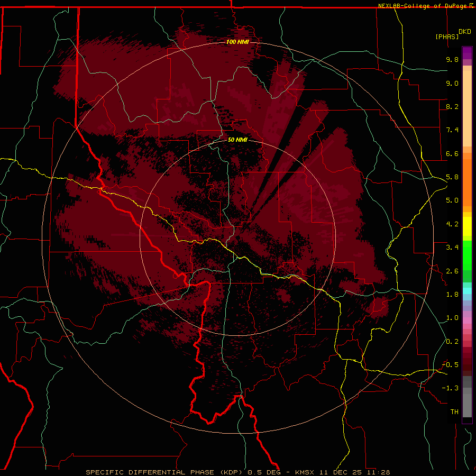Screen dimensions: 476x476
Task: Click the -1.3 scale value
Action: point(450,388)
